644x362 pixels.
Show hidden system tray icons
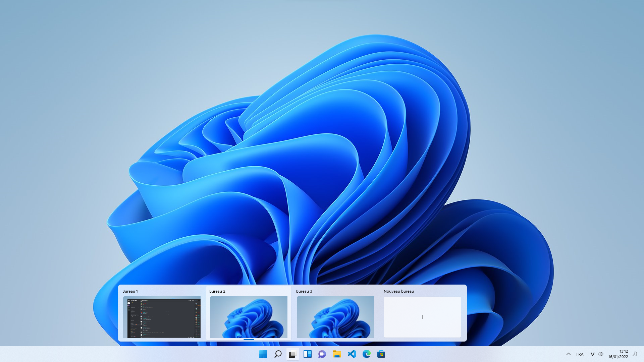[x=569, y=354]
